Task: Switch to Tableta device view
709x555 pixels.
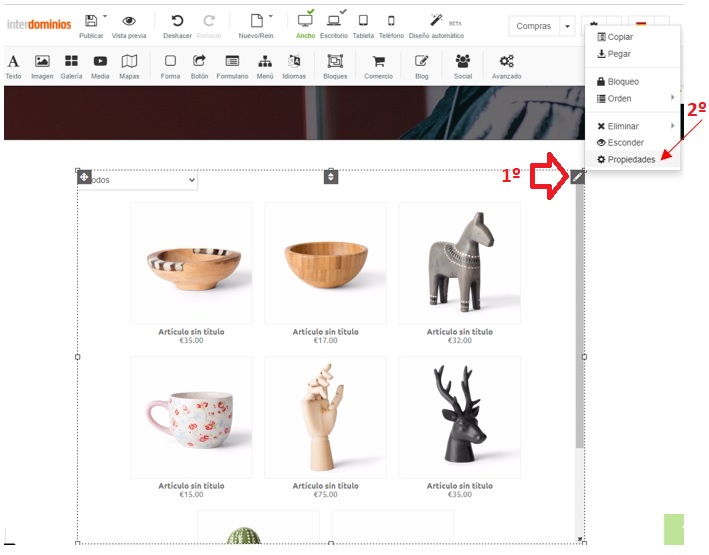Action: 363,26
